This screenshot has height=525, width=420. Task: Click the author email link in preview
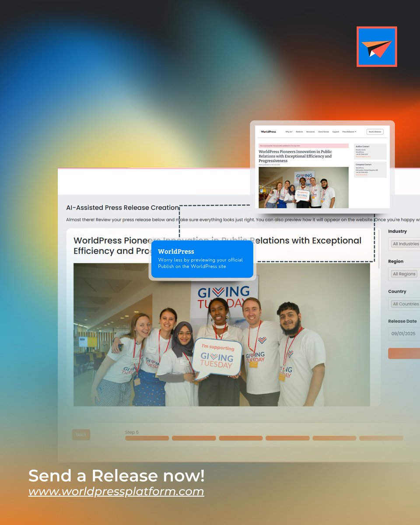[363, 157]
